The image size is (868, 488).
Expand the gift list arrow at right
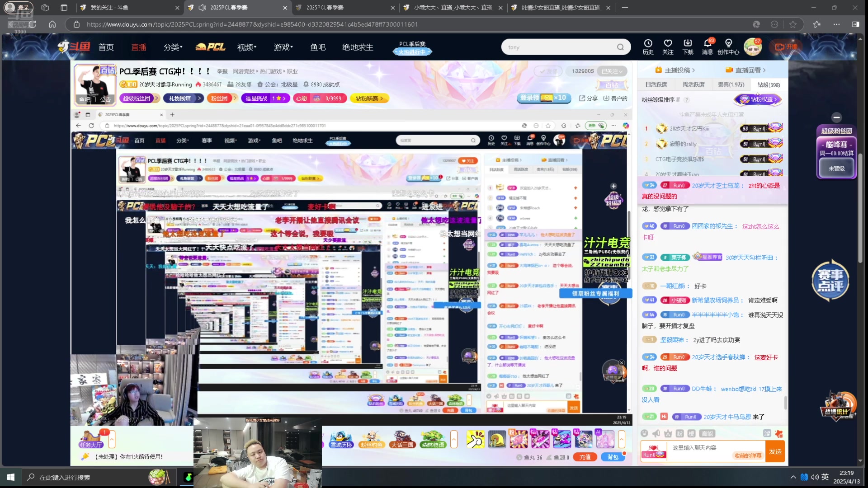(622, 439)
